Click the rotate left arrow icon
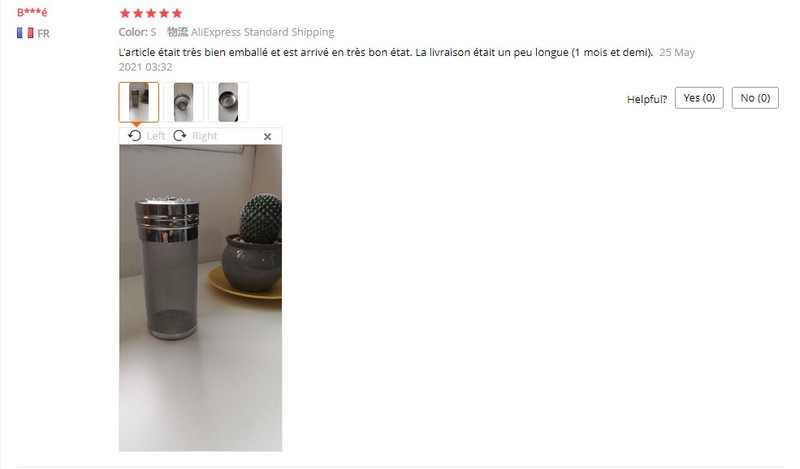800x469 pixels. click(135, 136)
